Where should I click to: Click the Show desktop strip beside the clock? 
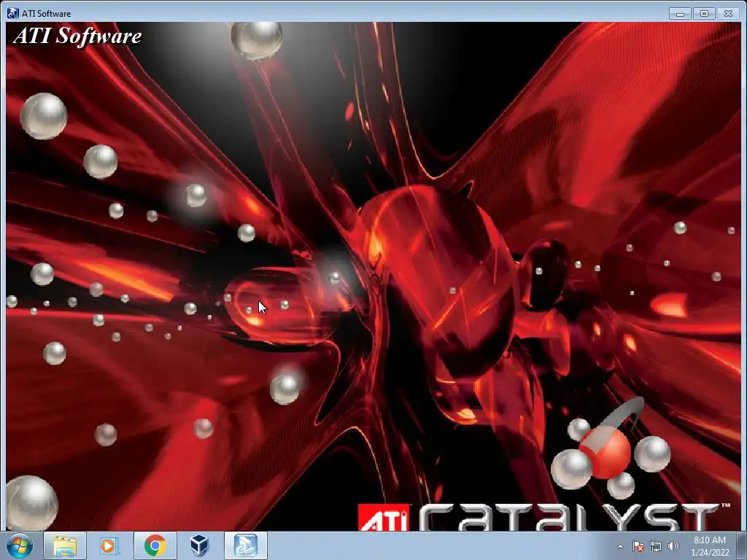coord(742,545)
